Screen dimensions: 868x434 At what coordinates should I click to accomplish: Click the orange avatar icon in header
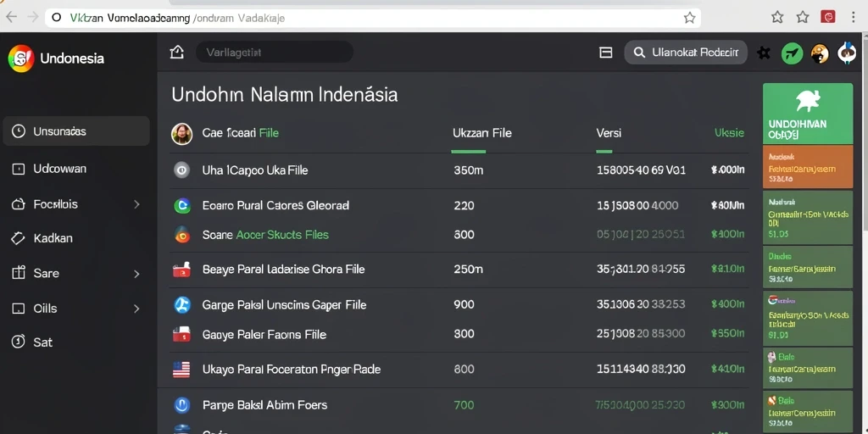[820, 53]
